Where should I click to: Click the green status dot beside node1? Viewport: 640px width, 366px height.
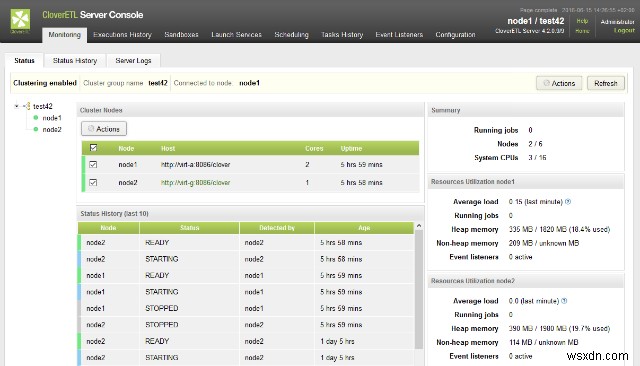(36, 118)
